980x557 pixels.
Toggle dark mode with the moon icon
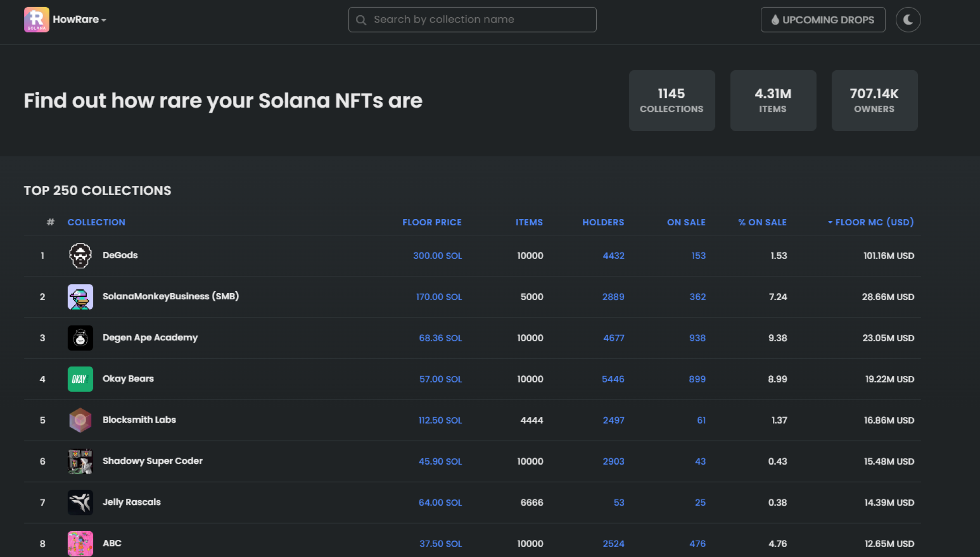(908, 20)
